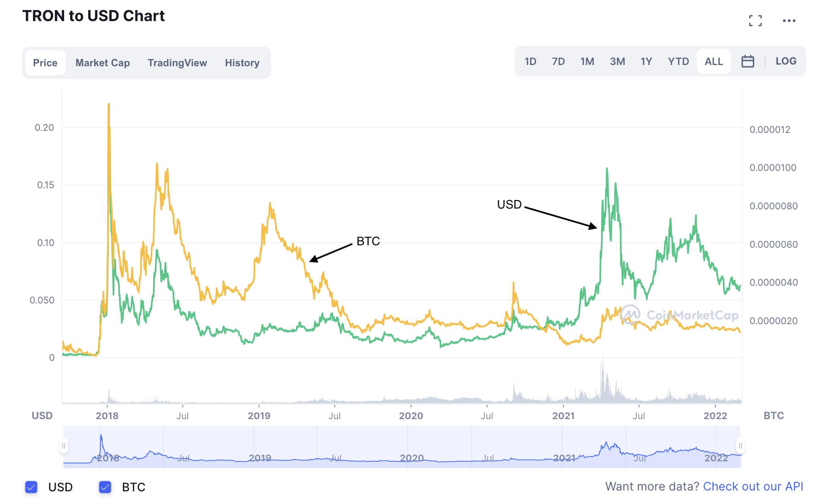Select the Price tab
The height and width of the screenshot is (504, 823).
pos(45,63)
